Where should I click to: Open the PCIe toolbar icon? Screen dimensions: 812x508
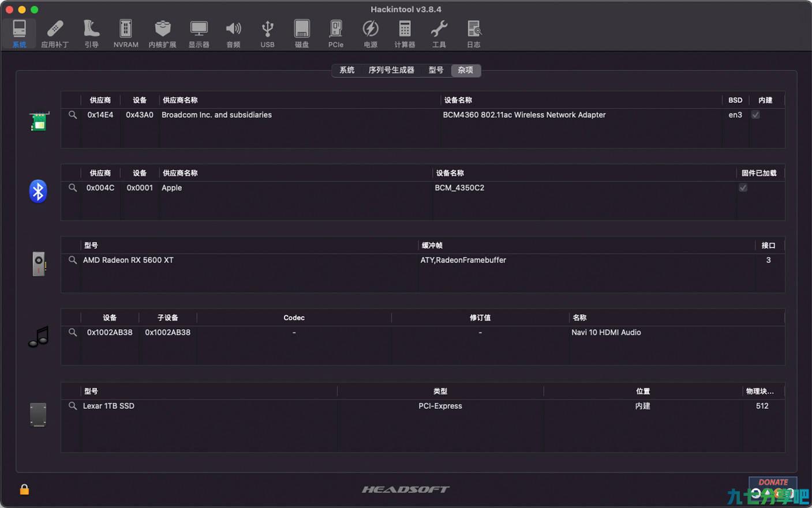[336, 33]
